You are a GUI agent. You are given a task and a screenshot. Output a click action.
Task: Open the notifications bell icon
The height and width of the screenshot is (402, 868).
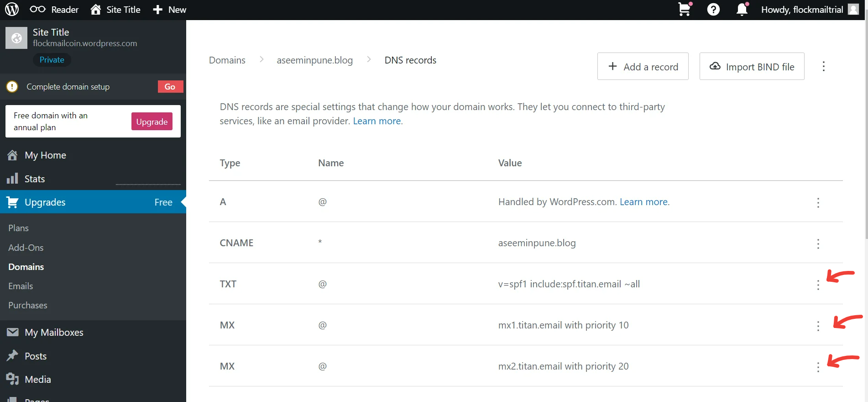742,10
